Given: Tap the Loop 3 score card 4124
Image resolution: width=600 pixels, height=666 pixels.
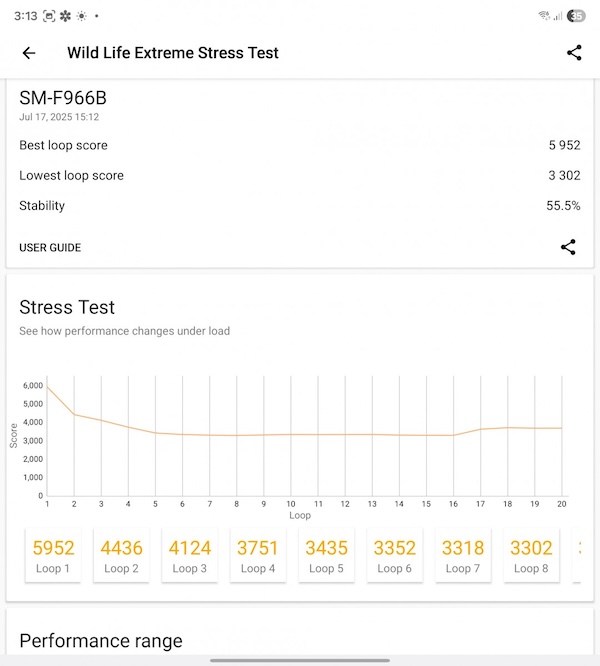Looking at the screenshot, I should (x=189, y=556).
